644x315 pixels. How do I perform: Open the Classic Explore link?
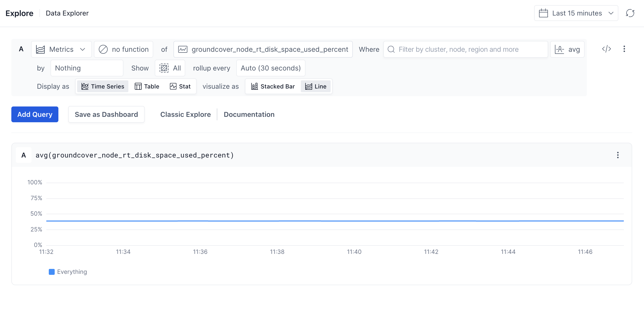[185, 114]
